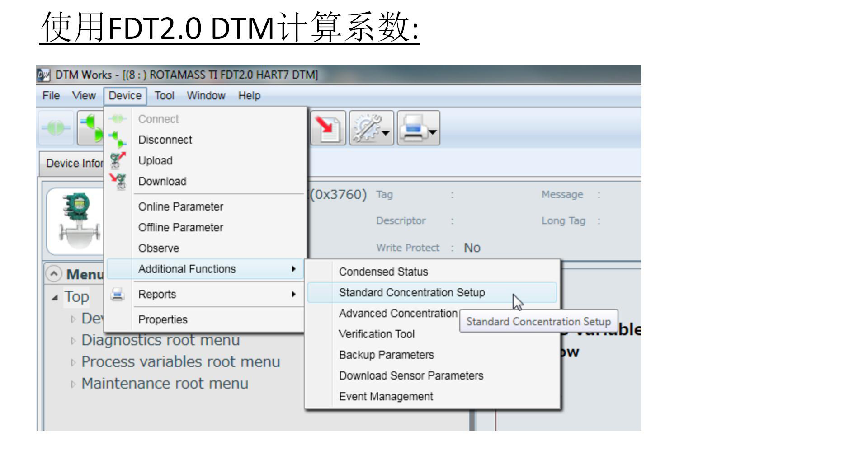Click the Tag field label
868x450 pixels.
pos(384,195)
